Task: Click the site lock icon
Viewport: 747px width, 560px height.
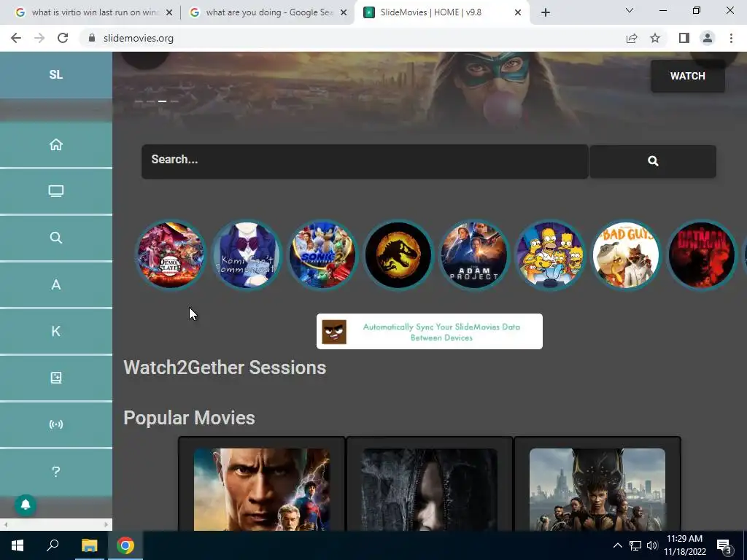Action: pyautogui.click(x=92, y=38)
